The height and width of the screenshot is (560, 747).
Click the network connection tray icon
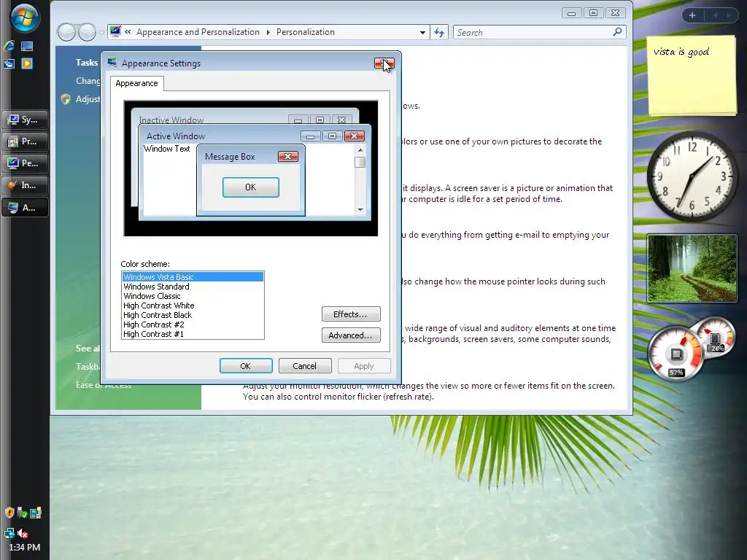(9, 533)
